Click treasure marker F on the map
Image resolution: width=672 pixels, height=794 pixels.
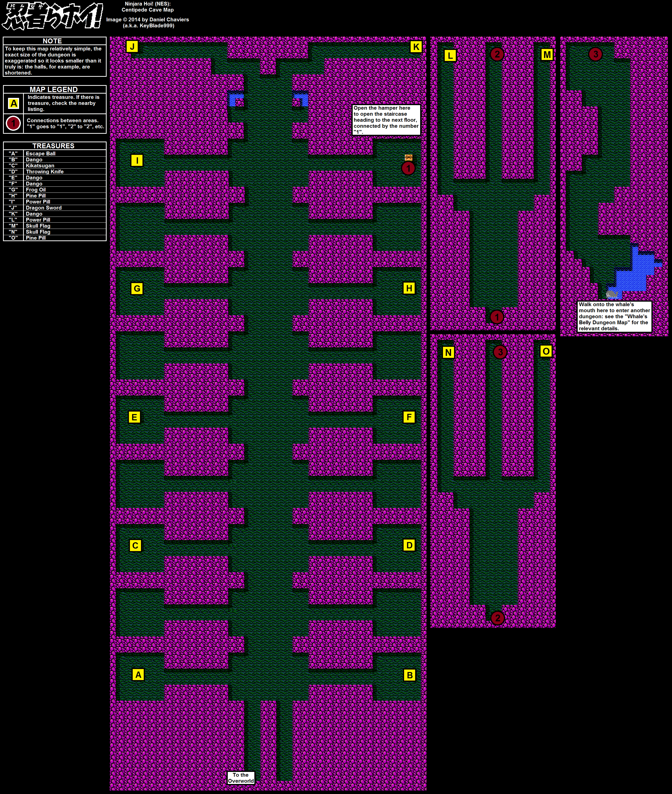pyautogui.click(x=409, y=417)
